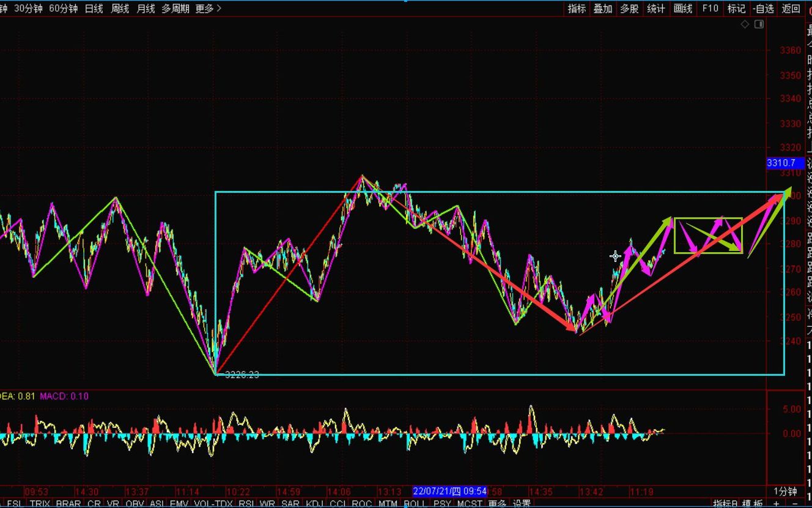Click the 10:22 time axis label
Viewport: 812px width, 508px height.
(x=238, y=491)
